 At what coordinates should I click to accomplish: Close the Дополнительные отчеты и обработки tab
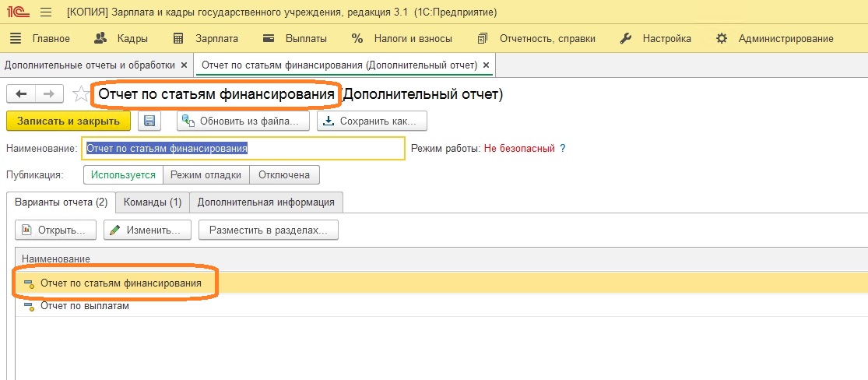(185, 65)
